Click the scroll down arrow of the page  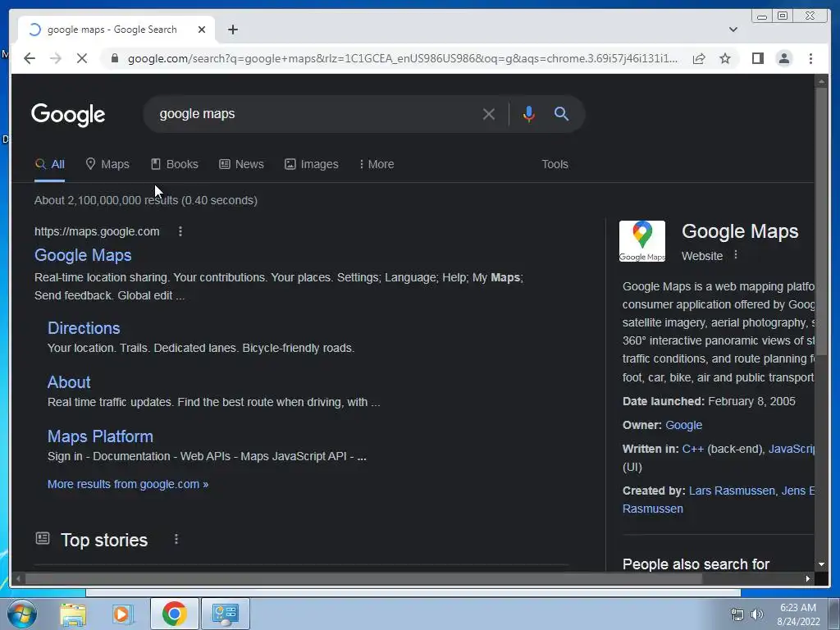[x=820, y=564]
